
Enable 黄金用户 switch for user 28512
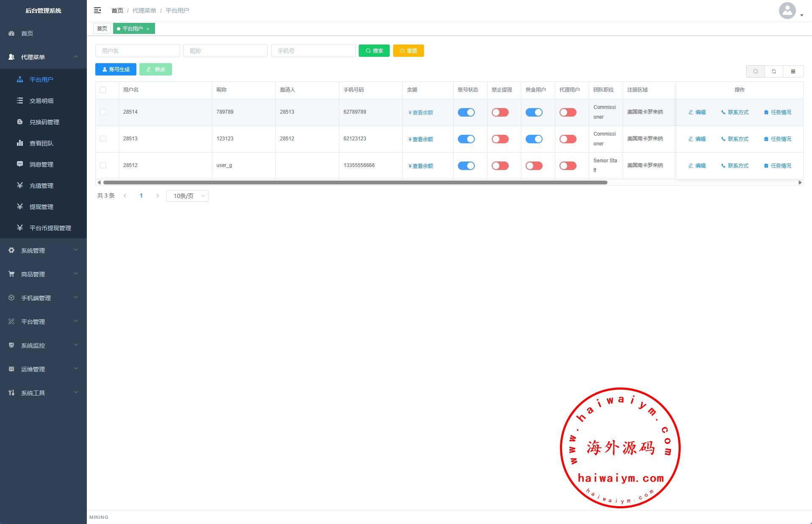click(x=534, y=166)
